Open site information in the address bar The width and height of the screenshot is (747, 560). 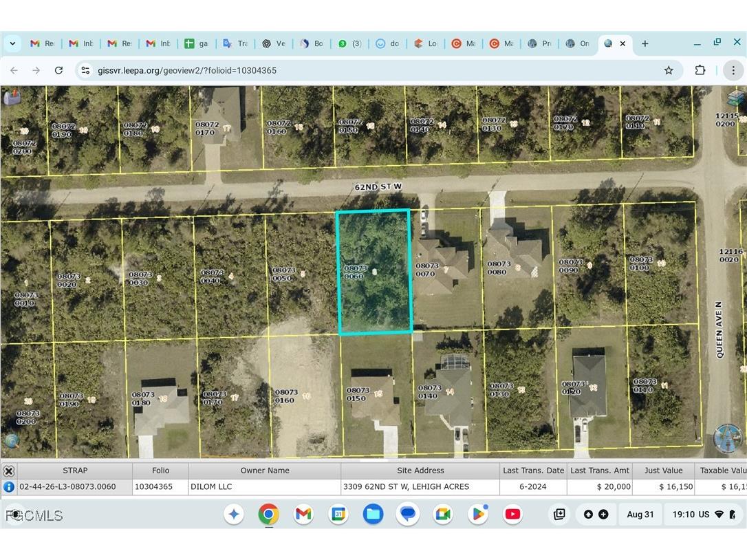pos(85,69)
